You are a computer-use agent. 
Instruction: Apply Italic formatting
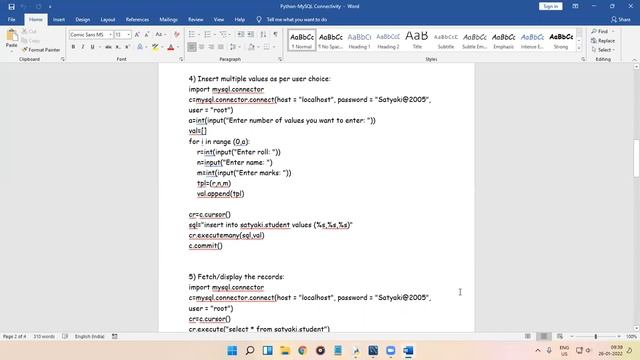coord(83,47)
